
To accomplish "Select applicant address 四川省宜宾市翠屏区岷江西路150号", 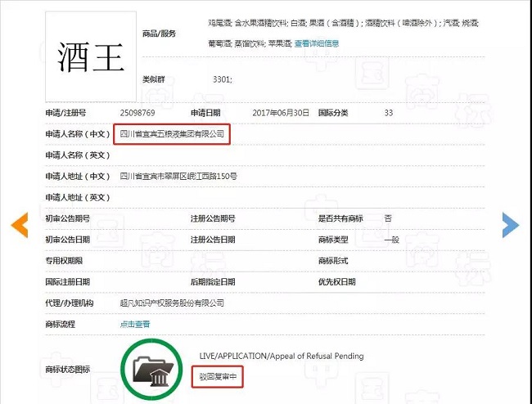I will pos(178,177).
